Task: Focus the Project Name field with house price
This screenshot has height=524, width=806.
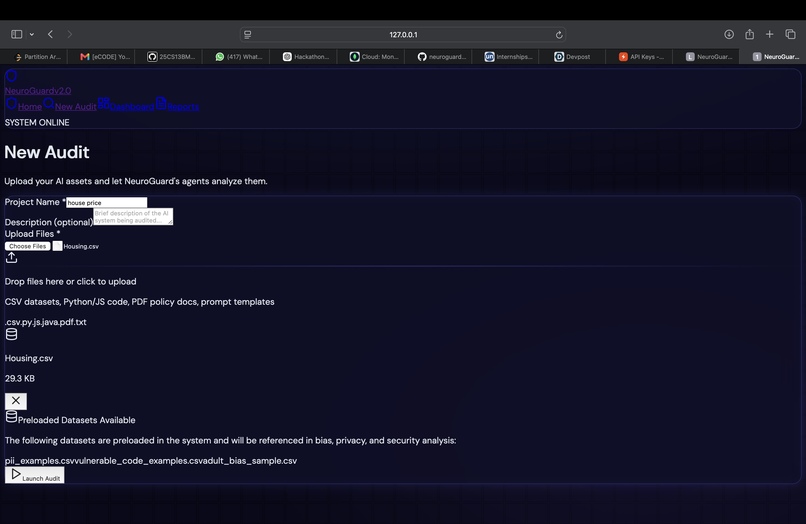Action: coord(106,203)
